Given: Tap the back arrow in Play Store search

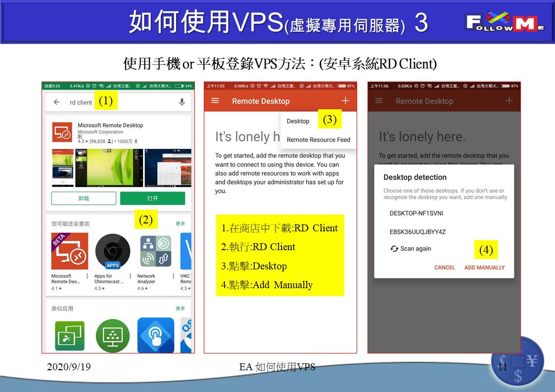Looking at the screenshot, I should click(57, 102).
